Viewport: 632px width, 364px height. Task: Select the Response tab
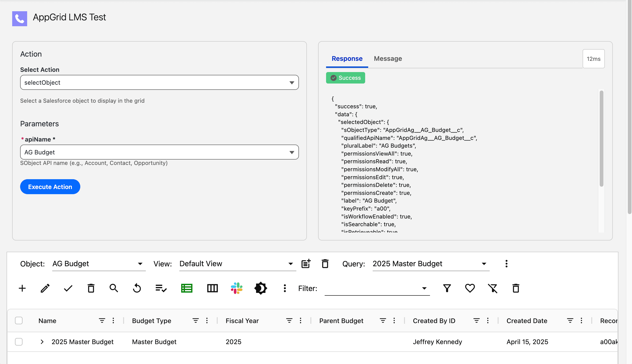[347, 58]
